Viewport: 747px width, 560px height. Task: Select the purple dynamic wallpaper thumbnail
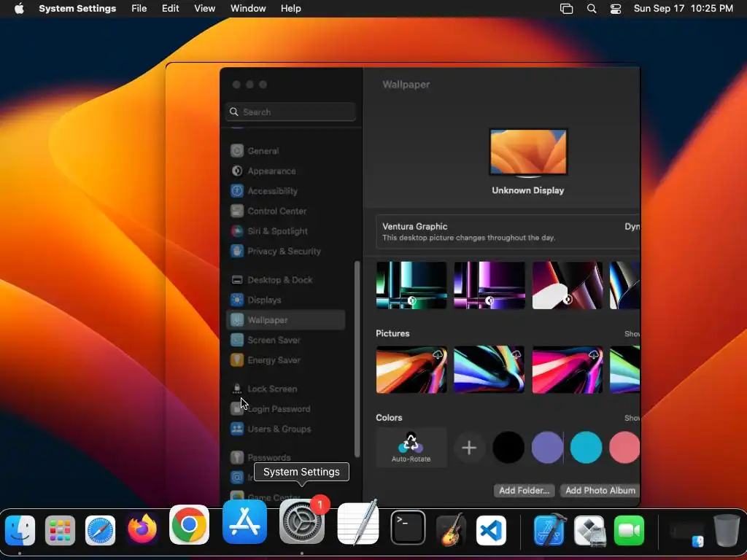pyautogui.click(x=489, y=285)
